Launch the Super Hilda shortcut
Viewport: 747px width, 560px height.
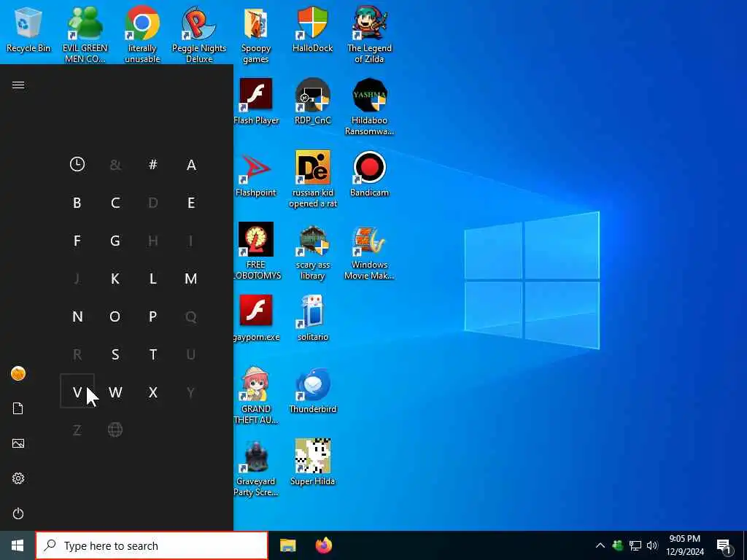pos(312,462)
